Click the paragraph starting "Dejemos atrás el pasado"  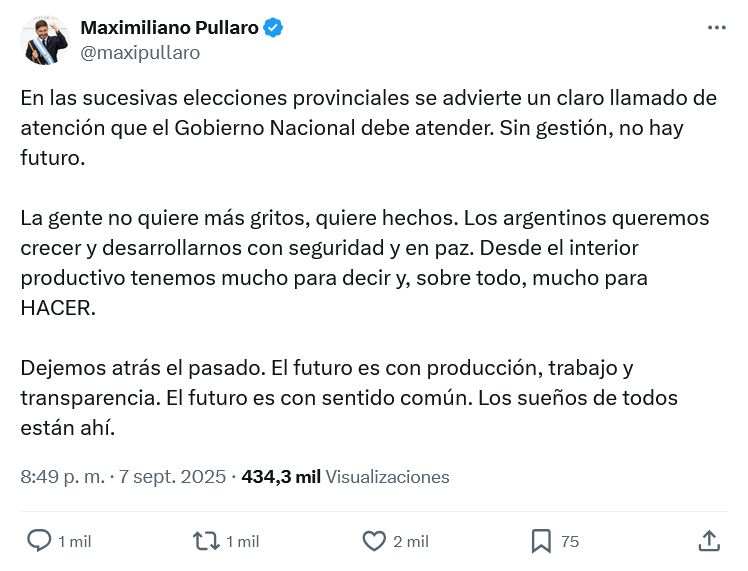point(349,398)
